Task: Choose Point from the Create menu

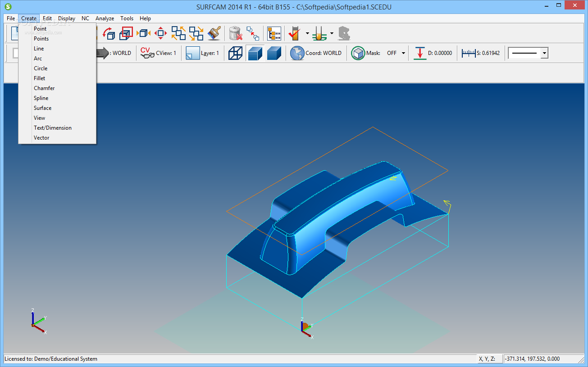Action: (57, 29)
